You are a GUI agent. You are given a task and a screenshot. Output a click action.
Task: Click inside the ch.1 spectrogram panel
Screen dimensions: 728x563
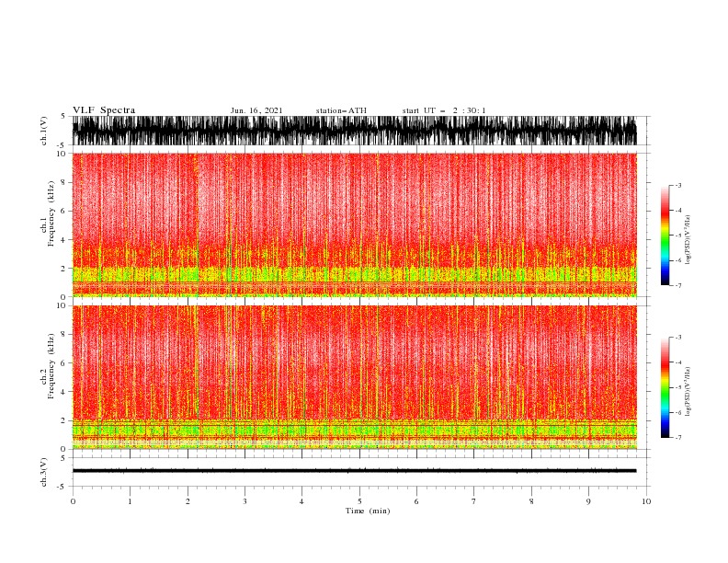pyautogui.click(x=354, y=224)
